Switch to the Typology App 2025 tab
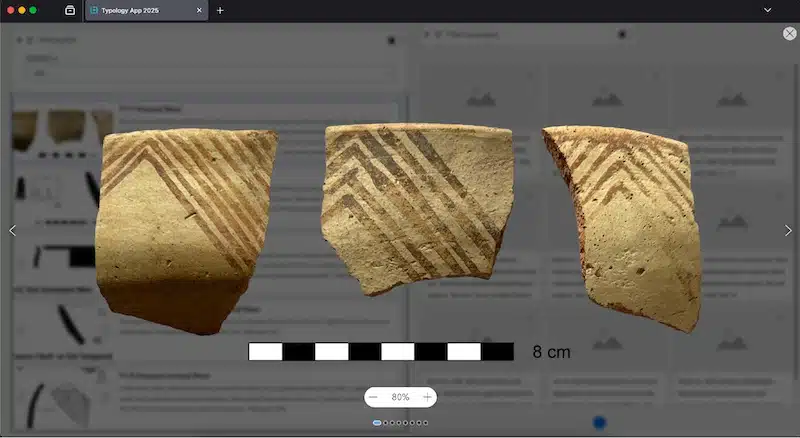This screenshot has height=438, width=800. 140,10
